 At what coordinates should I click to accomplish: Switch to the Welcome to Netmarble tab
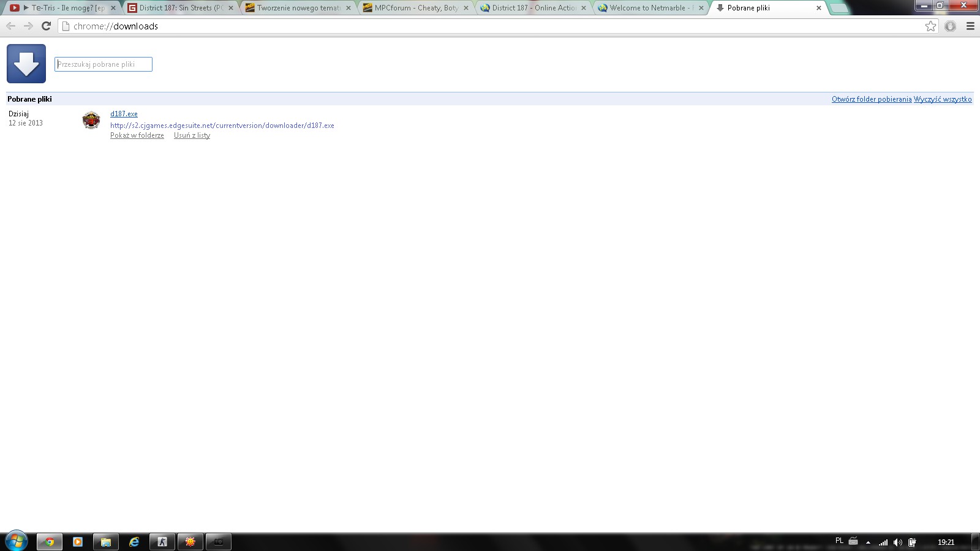pos(651,8)
